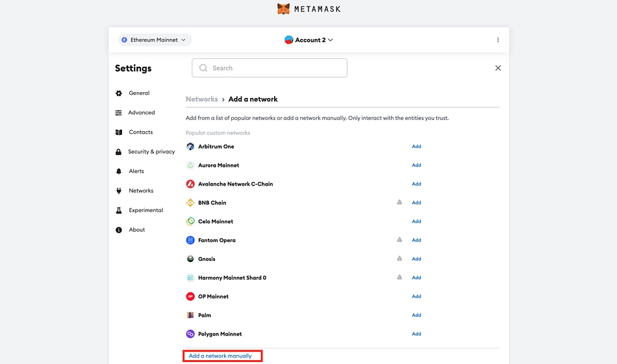Screen dimensions: 617x364
Task: Add the Celo Mainnet network
Action: point(416,221)
